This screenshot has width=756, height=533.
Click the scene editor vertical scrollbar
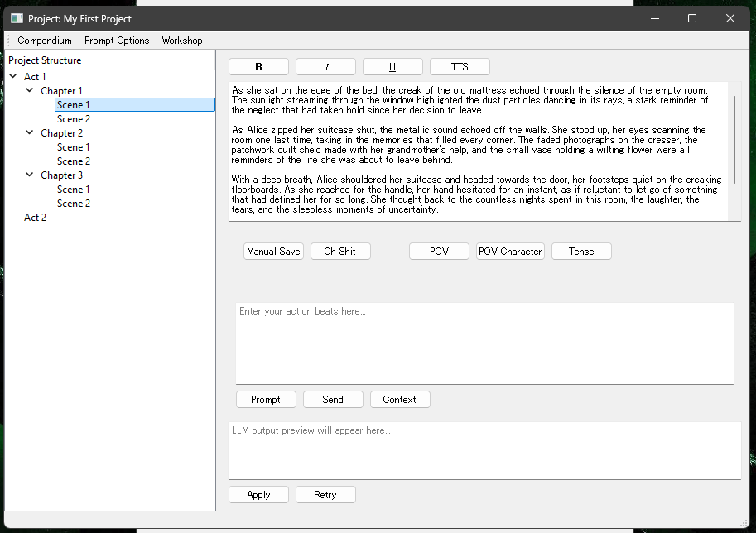click(x=734, y=141)
